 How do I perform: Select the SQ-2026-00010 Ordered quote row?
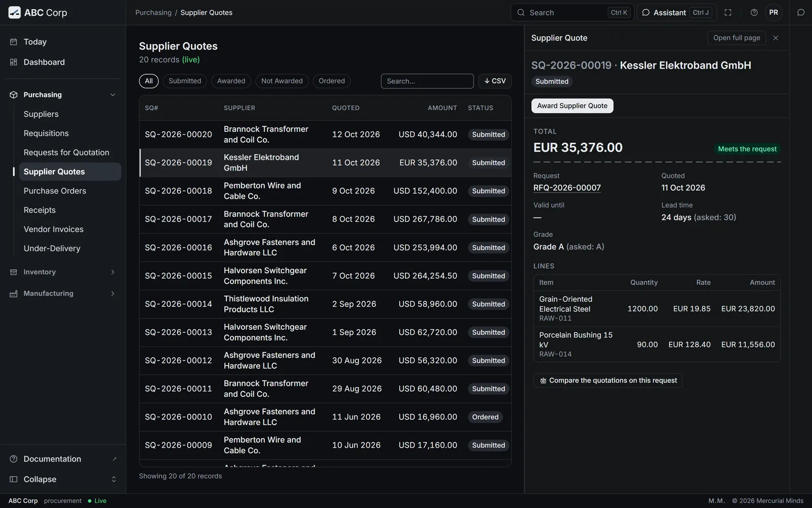325,417
